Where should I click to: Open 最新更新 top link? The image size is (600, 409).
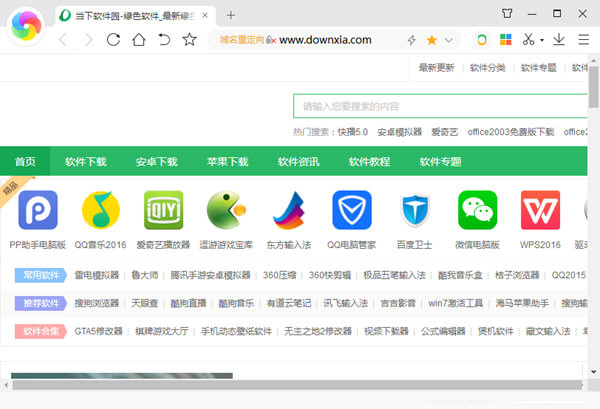pyautogui.click(x=436, y=68)
